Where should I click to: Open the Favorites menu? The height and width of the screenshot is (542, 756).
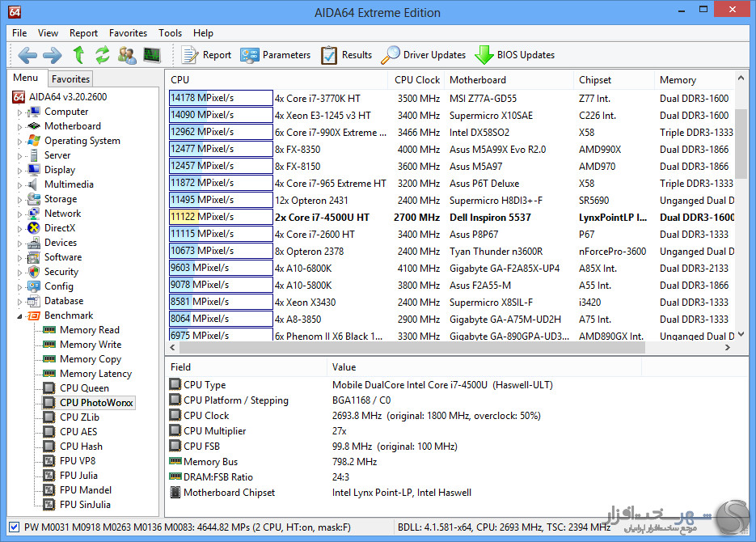tap(128, 33)
